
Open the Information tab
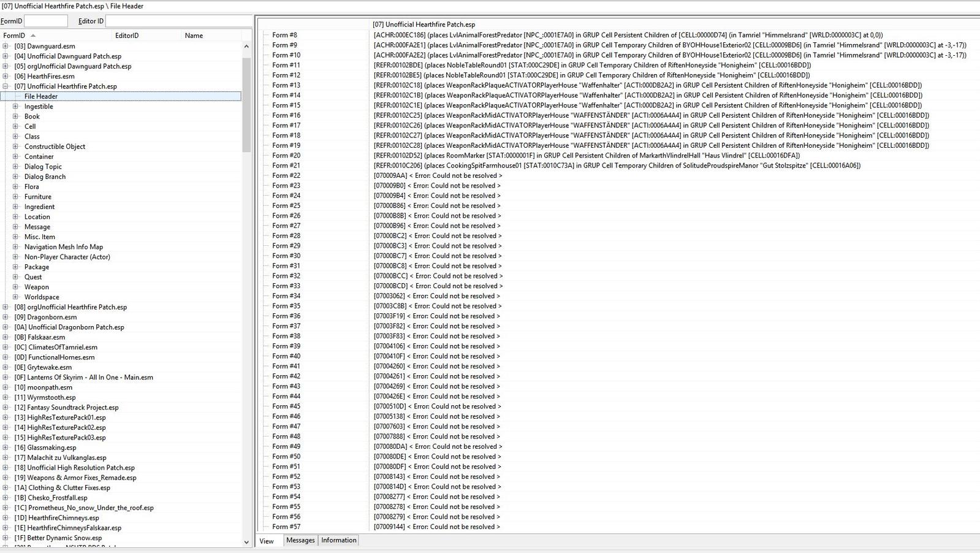click(338, 540)
